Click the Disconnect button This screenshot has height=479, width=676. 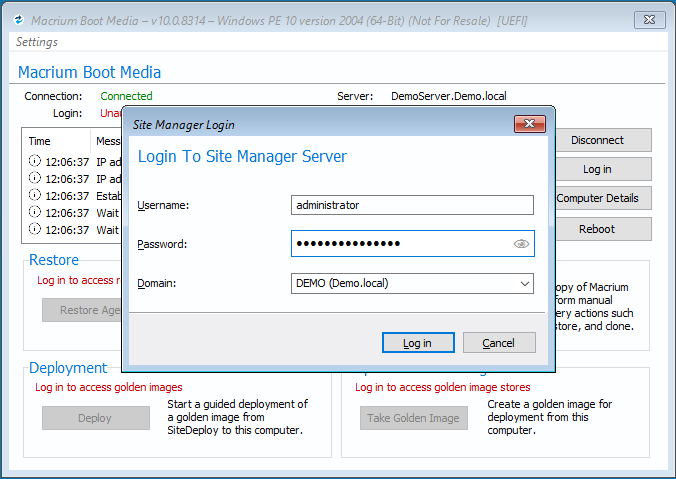click(x=604, y=140)
